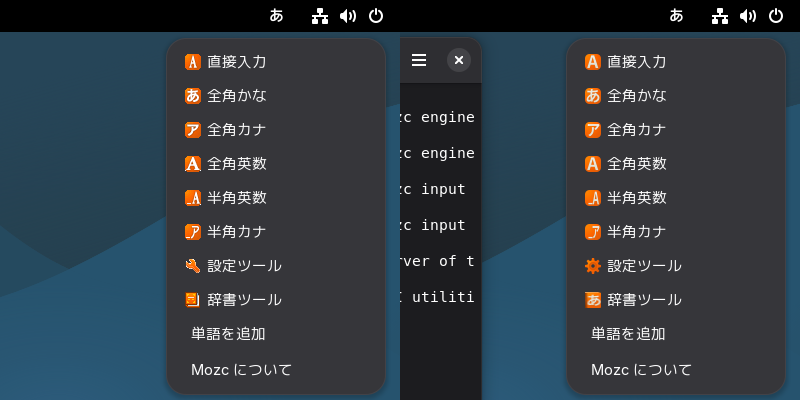Click the 半角英数 icon in right menu

(593, 197)
